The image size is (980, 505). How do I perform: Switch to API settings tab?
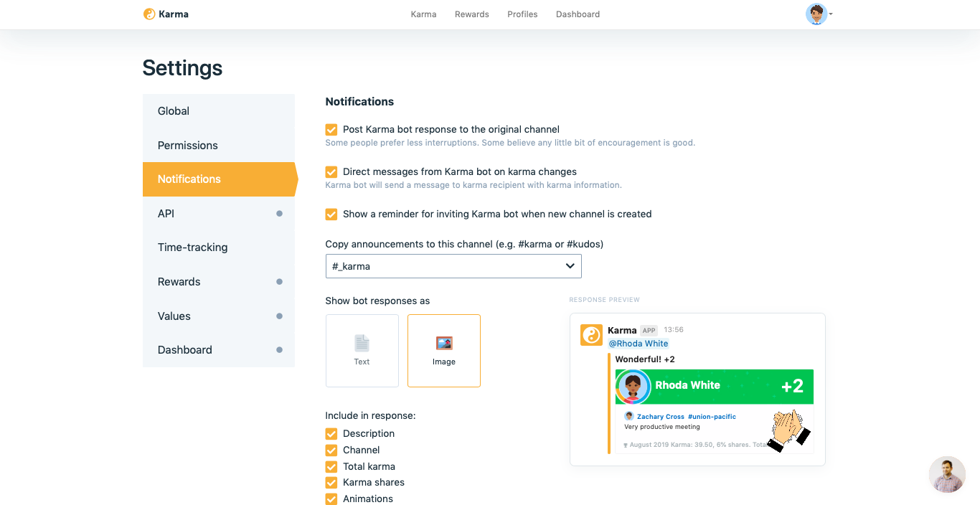tap(219, 213)
